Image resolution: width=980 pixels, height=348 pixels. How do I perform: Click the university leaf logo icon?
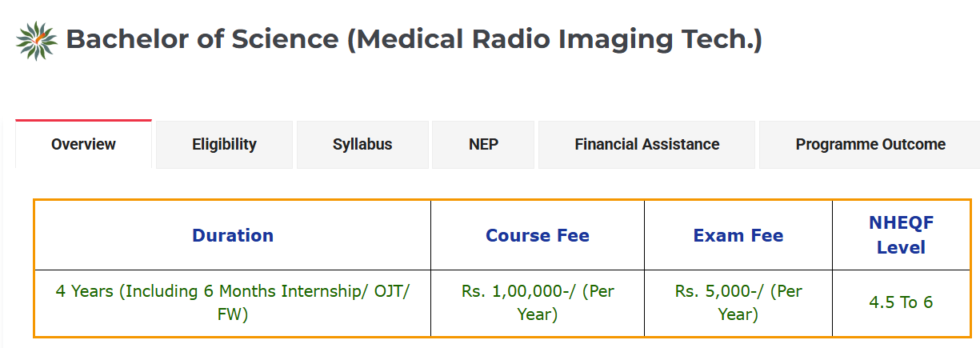(37, 42)
